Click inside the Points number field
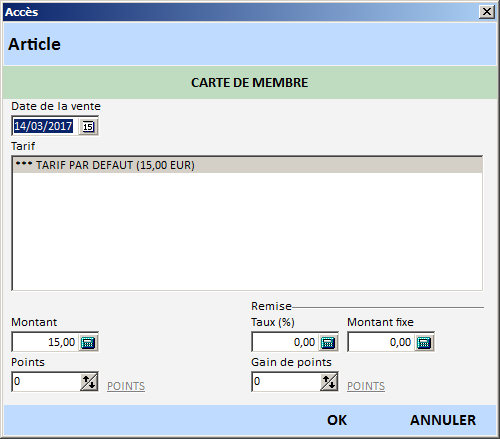500x439 pixels. (x=46, y=382)
